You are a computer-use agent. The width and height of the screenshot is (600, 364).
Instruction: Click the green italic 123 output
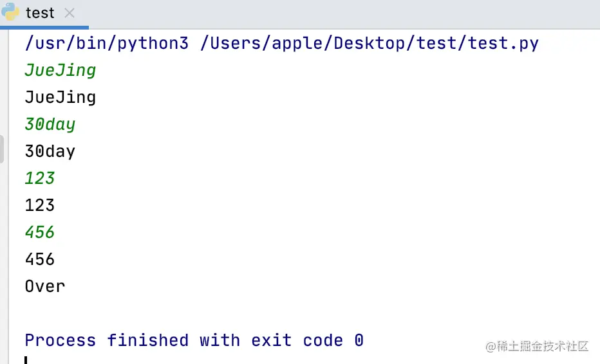(x=39, y=178)
